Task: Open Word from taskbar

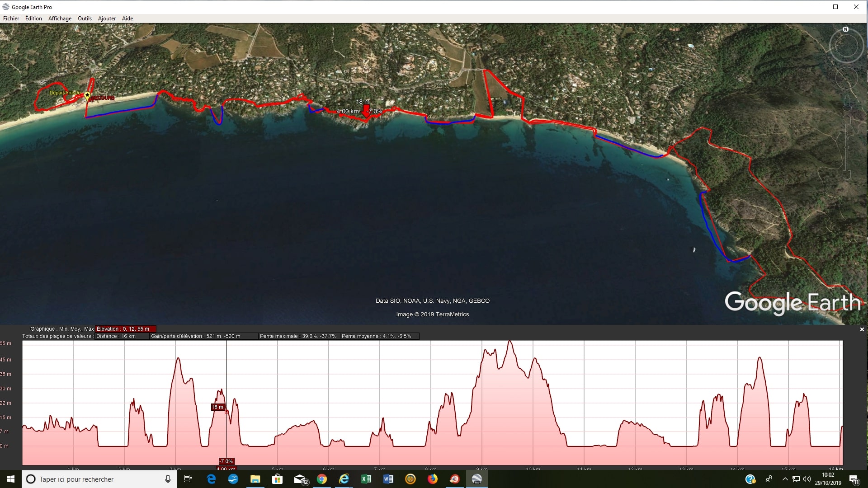Action: point(388,479)
